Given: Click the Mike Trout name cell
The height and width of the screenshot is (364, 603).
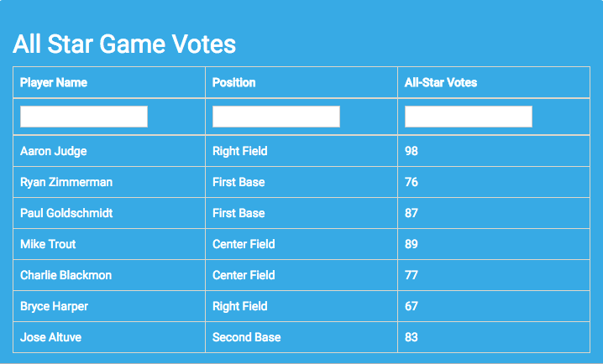Looking at the screenshot, I should [x=109, y=244].
